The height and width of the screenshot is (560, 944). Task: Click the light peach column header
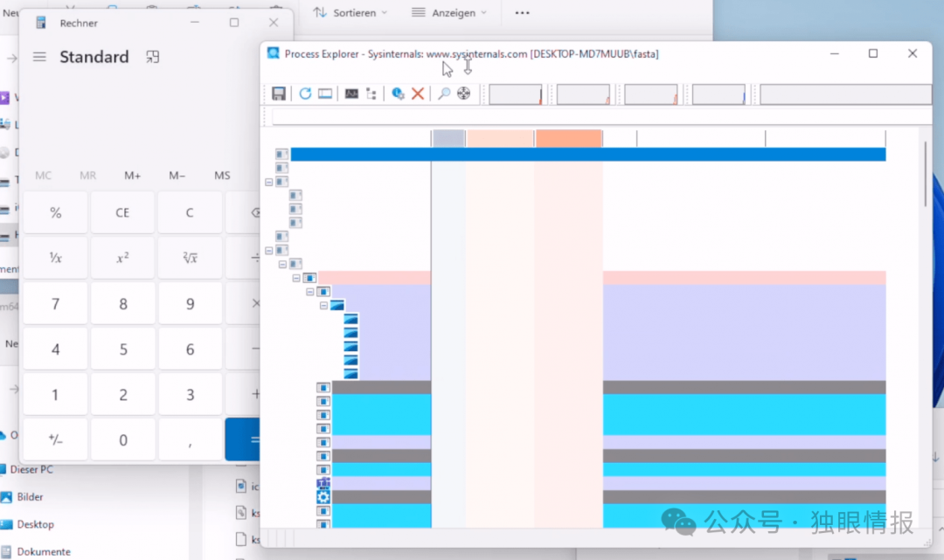tap(500, 138)
